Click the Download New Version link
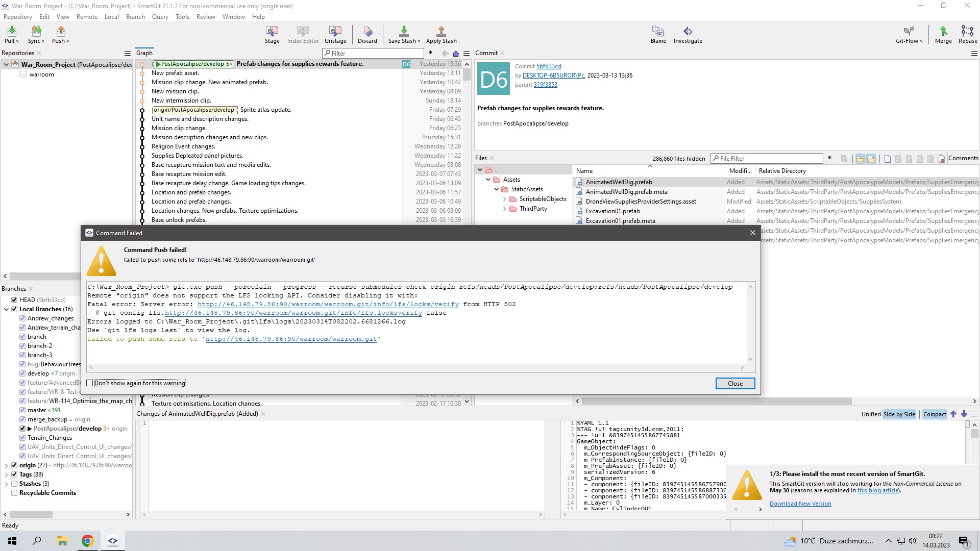Image resolution: width=980 pixels, height=551 pixels. [x=800, y=504]
